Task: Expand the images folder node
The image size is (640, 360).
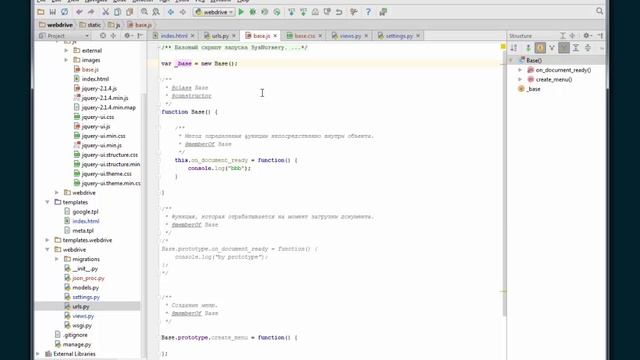Action: click(x=66, y=60)
